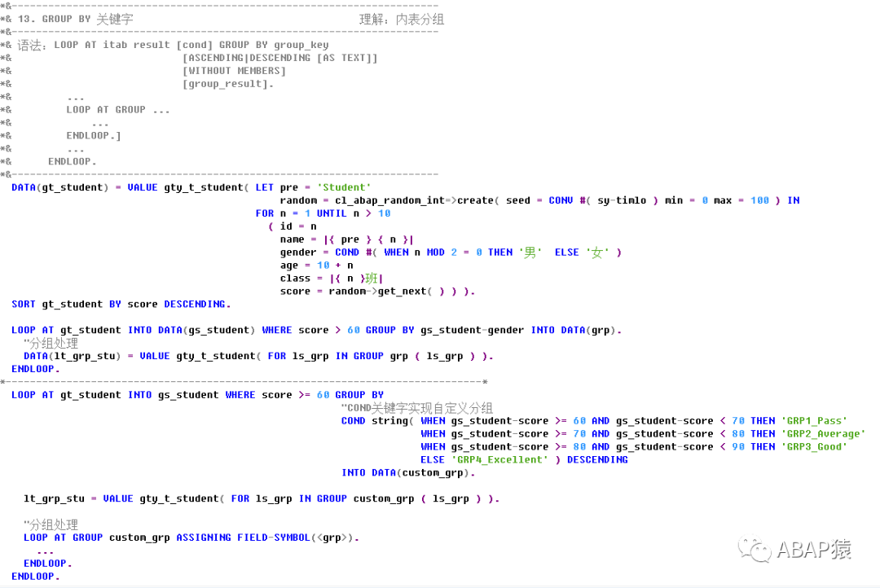Click the 'Student' string literal
880x588 pixels.
344,187
